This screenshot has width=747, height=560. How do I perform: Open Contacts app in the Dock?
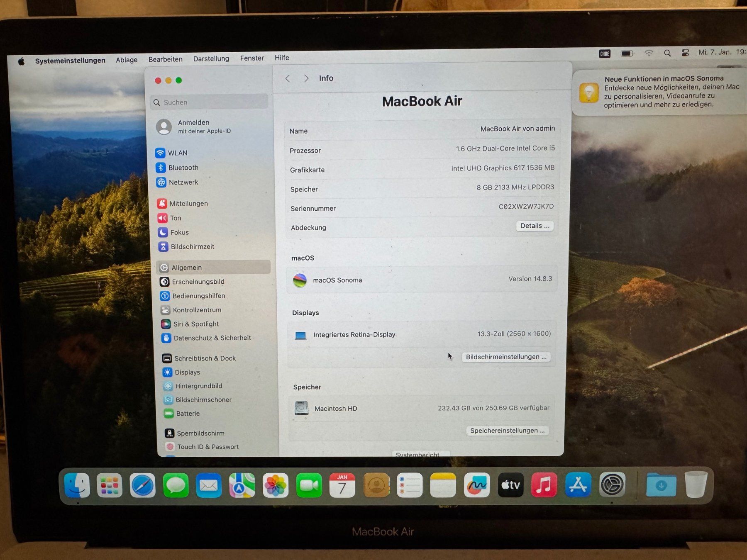(x=376, y=485)
